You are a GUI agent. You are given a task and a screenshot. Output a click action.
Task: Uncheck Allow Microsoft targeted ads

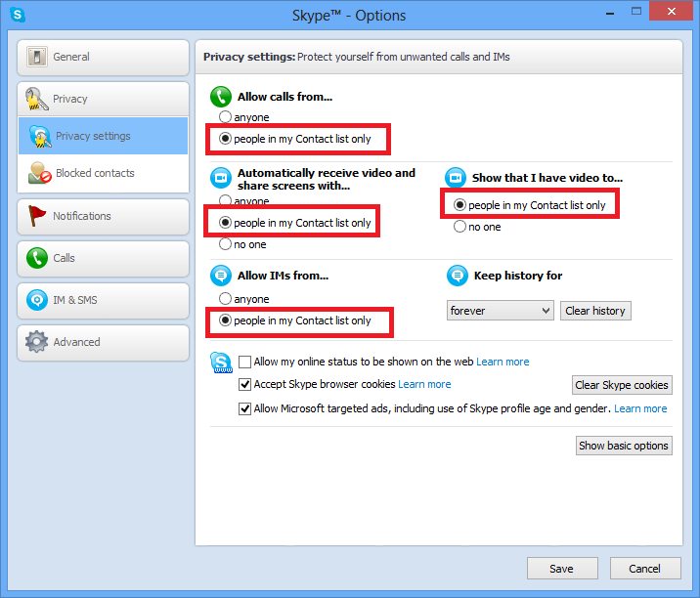pos(244,408)
